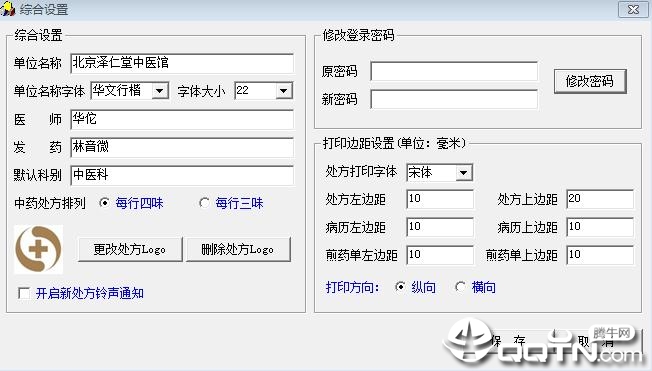Click 更改处方Logo button

pos(130,250)
